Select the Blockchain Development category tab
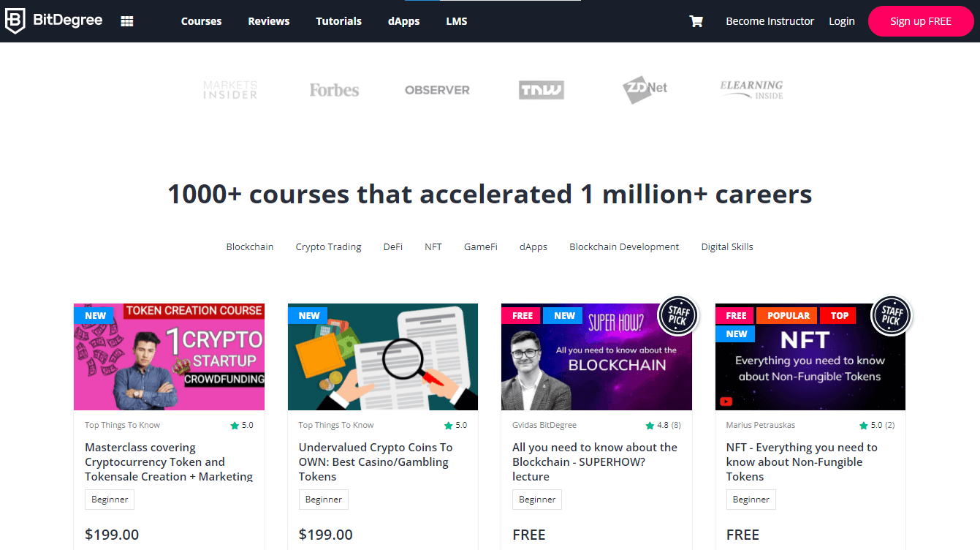 (x=624, y=247)
